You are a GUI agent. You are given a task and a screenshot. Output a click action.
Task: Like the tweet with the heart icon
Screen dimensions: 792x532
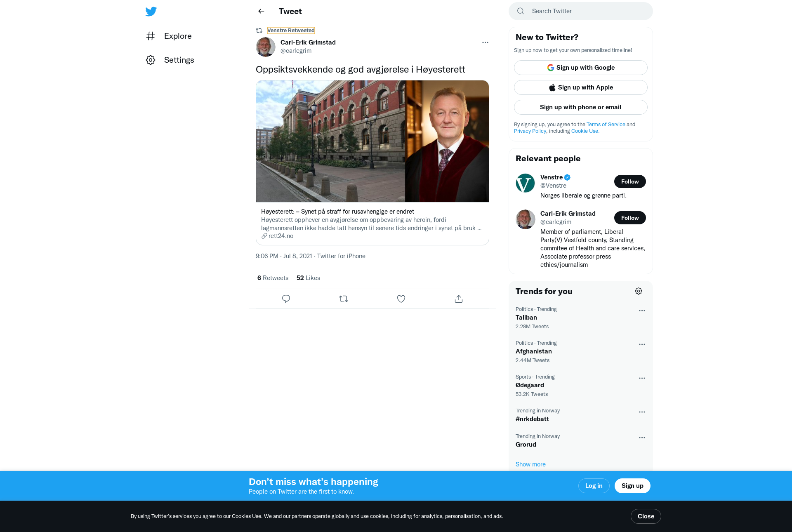pyautogui.click(x=401, y=299)
